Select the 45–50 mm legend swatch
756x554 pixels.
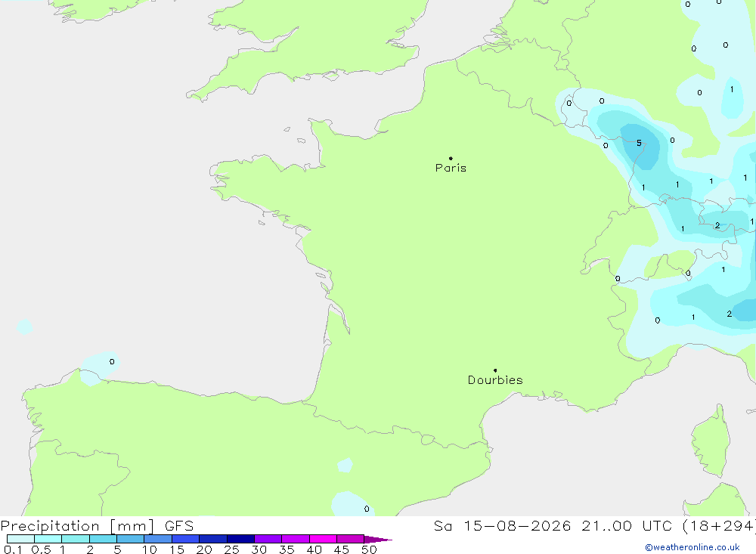351,539
